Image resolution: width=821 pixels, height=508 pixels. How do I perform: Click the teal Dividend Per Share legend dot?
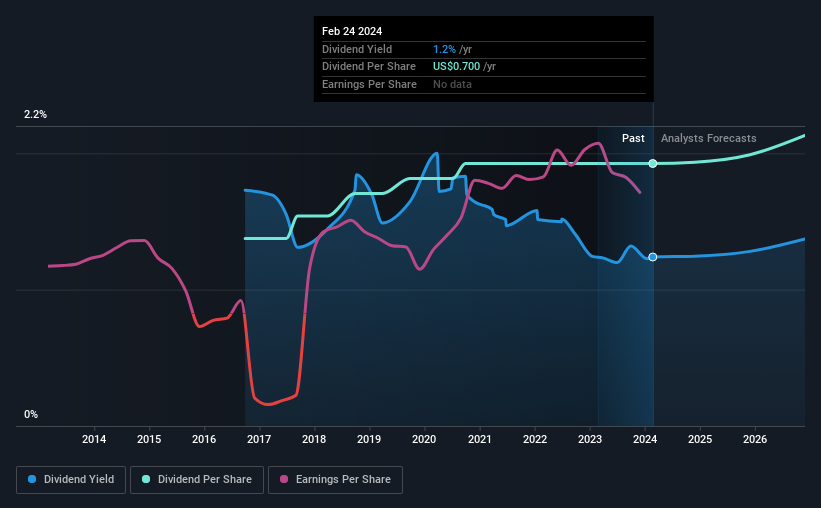click(x=146, y=479)
